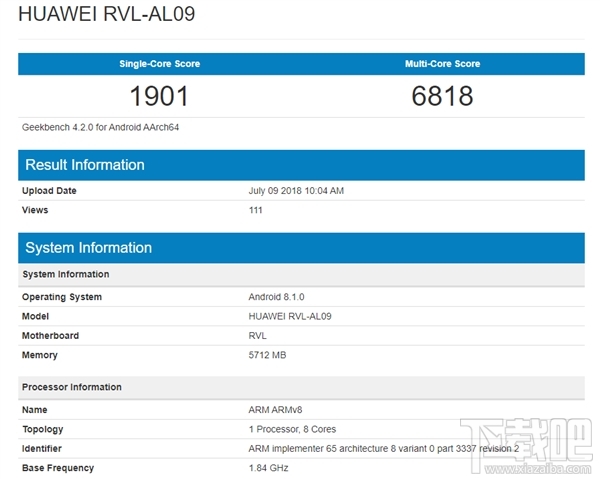Image resolution: width=600 pixels, height=479 pixels.
Task: Click the Memory value 5712 MB
Action: coord(267,355)
